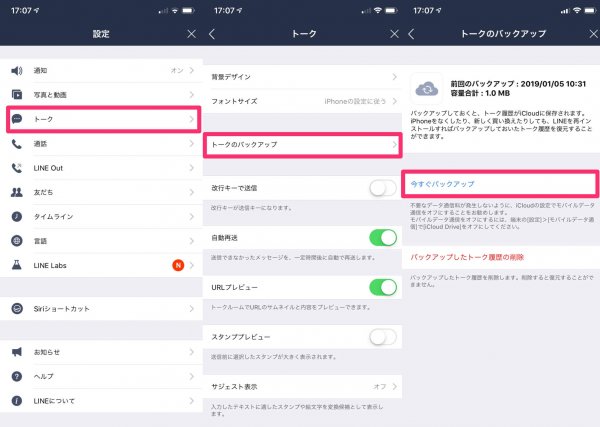Screen dimensions: 600x427
Task: Tap the オン value for 通知
Action: pyautogui.click(x=177, y=70)
